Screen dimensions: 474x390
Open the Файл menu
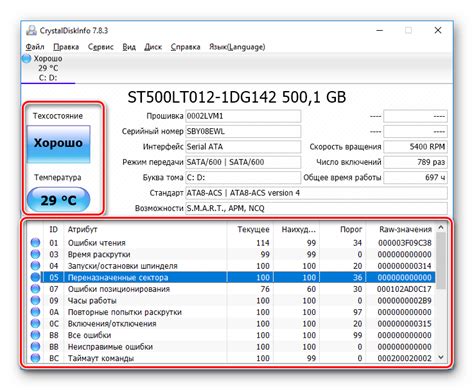point(35,47)
